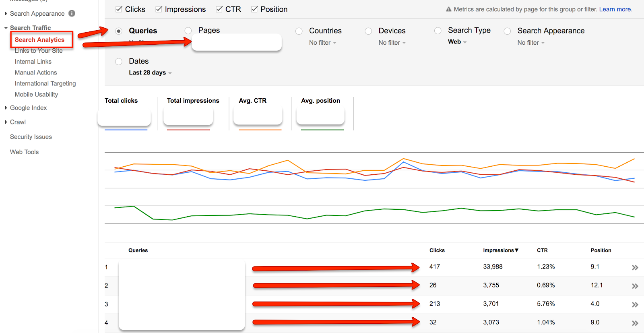Sort table by CTR column
Image resolution: width=644 pixels, height=333 pixels.
(x=542, y=250)
